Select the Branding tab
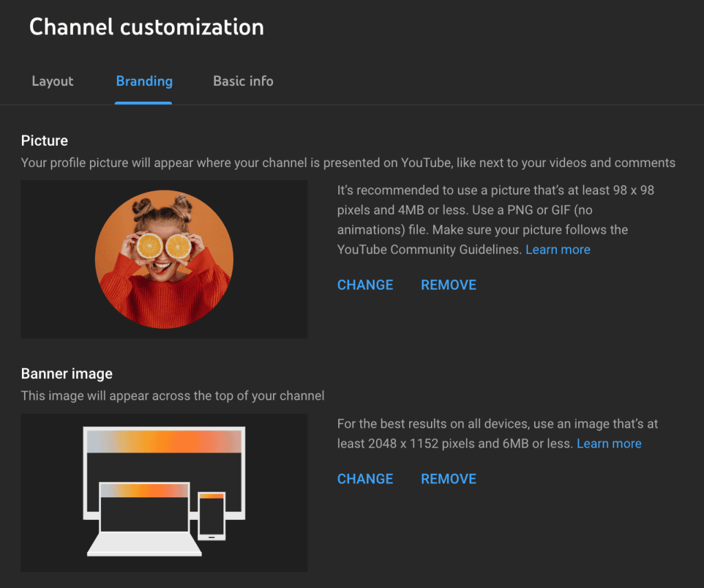Screen dimensions: 704x588 pyautogui.click(x=144, y=81)
